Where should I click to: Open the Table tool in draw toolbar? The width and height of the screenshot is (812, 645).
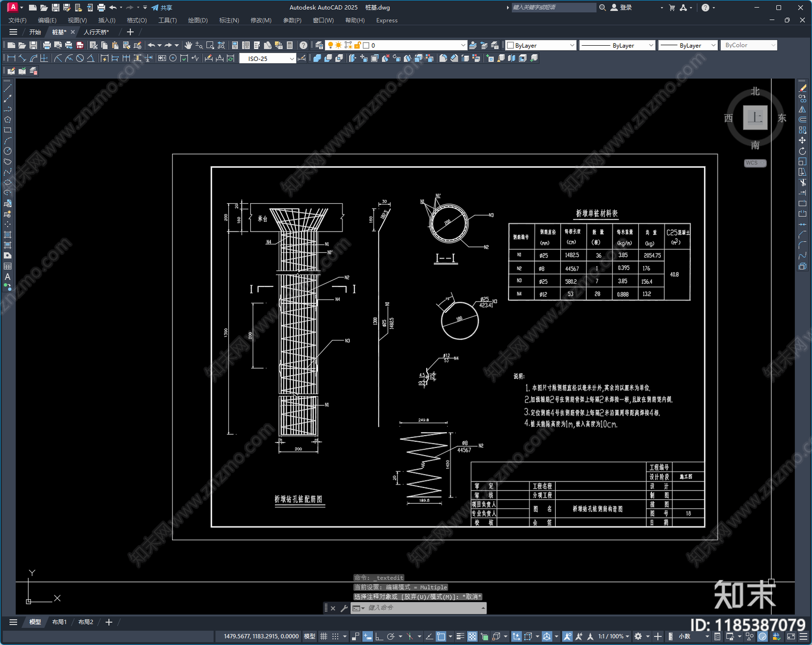click(8, 266)
